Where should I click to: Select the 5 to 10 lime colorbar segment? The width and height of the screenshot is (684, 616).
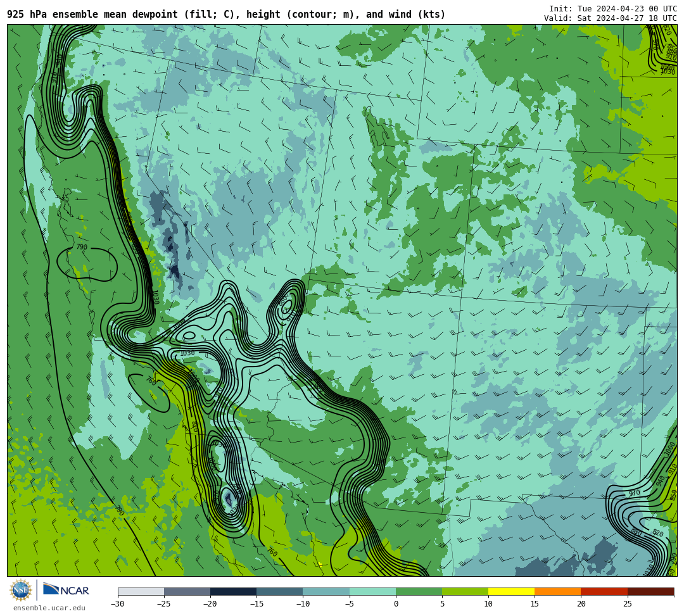click(465, 591)
